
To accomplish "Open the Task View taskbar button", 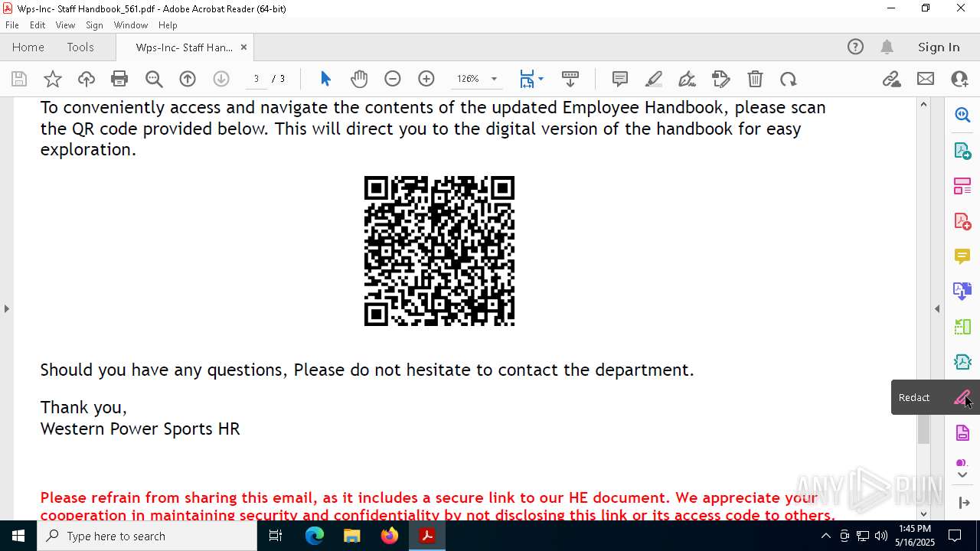I will [x=276, y=536].
